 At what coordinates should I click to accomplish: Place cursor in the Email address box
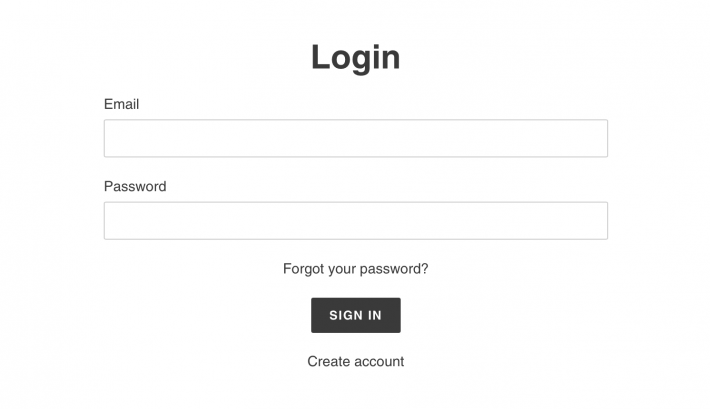tap(355, 138)
